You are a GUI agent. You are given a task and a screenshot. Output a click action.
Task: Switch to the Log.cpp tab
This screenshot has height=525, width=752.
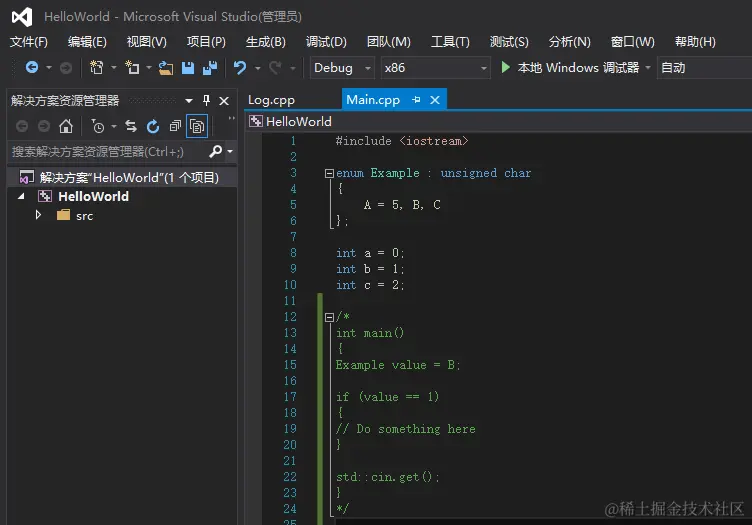pyautogui.click(x=271, y=100)
